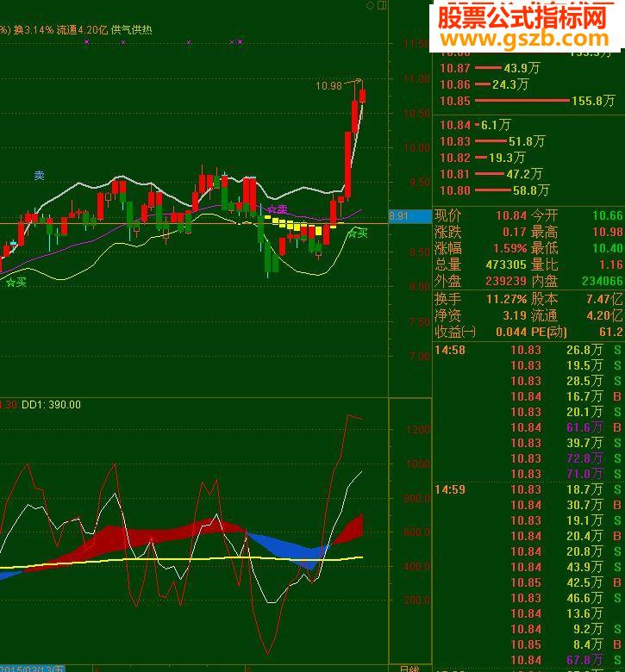This screenshot has width=625, height=672.
Task: Click the 8.4万 buy tick at 10.85
Action: (566, 644)
